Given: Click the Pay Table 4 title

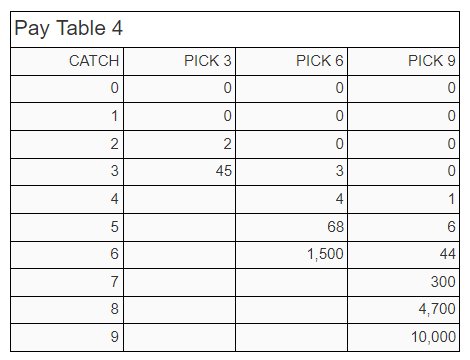Looking at the screenshot, I should tap(68, 28).
